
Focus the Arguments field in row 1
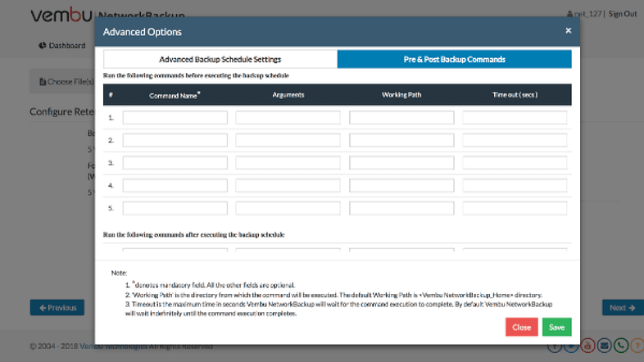[x=288, y=118]
